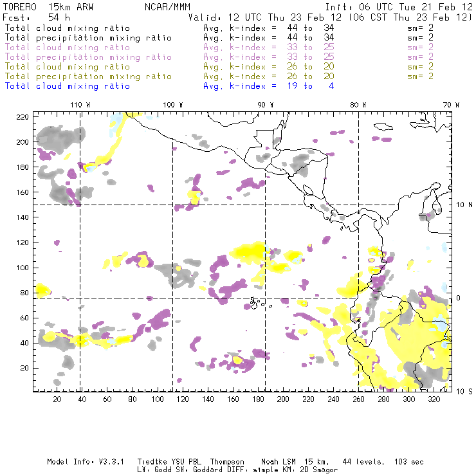Click the "70 W" longitude label
The width and height of the screenshot is (476, 476).
coord(451,105)
